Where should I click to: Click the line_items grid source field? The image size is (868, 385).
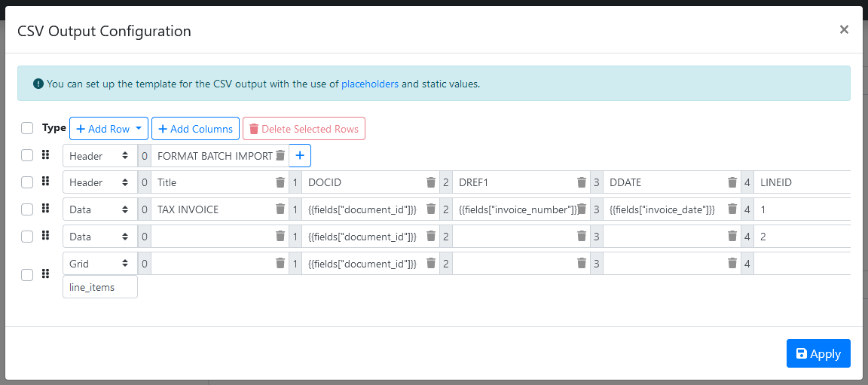tap(99, 287)
